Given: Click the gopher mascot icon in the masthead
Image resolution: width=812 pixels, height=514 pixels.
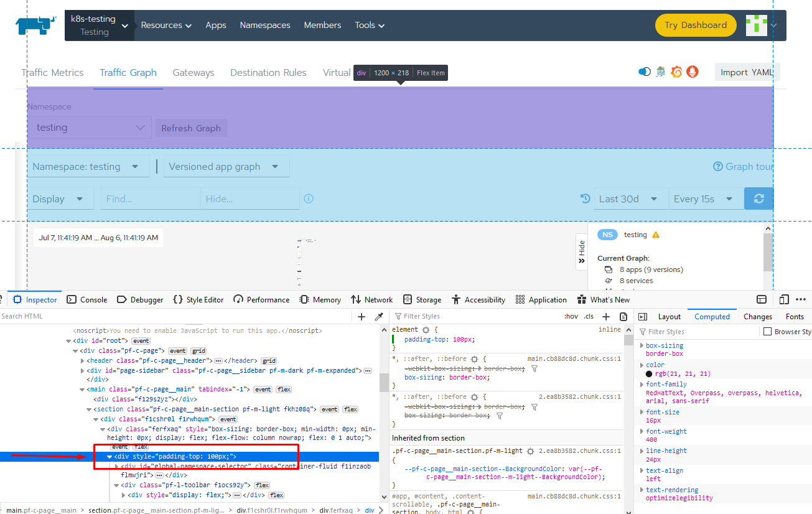Looking at the screenshot, I should (x=660, y=72).
